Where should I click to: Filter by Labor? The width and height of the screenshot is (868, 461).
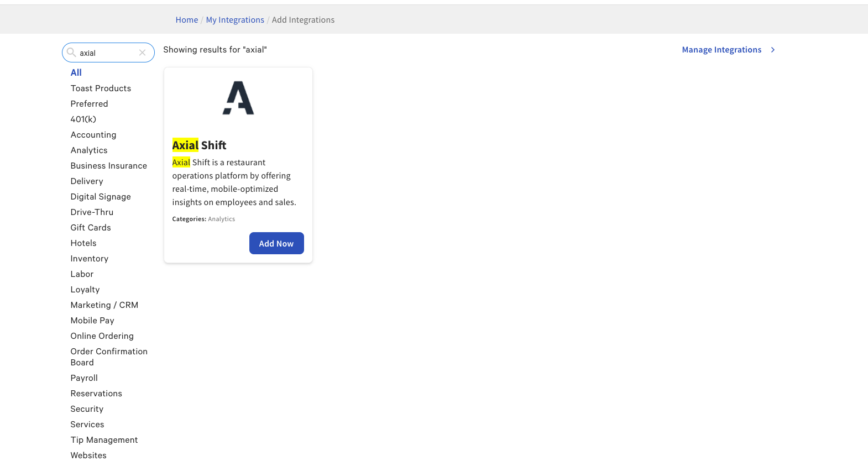click(x=82, y=274)
